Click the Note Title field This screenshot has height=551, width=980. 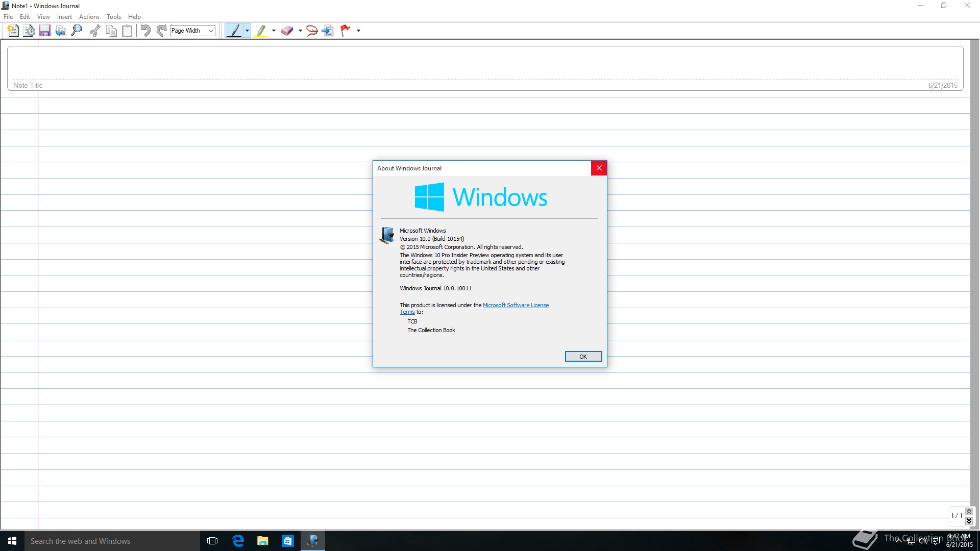click(x=485, y=68)
